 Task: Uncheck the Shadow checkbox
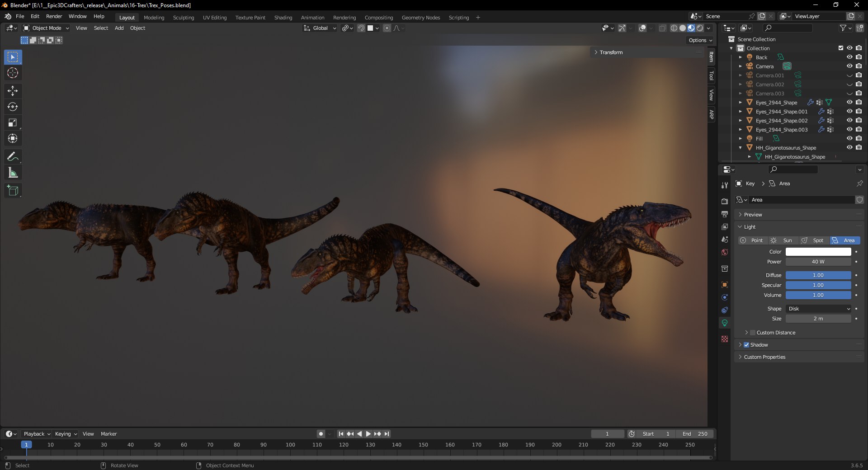click(746, 345)
